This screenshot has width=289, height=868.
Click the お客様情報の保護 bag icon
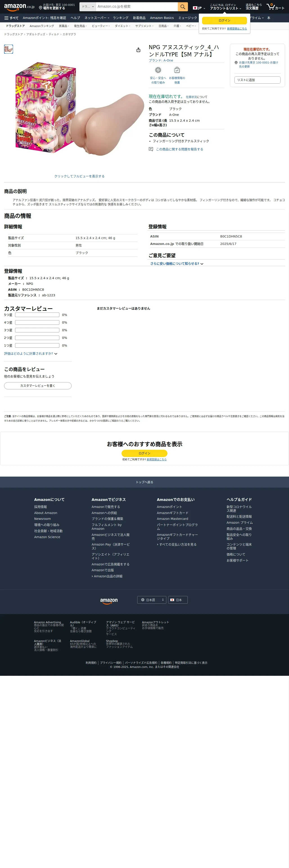177,70
